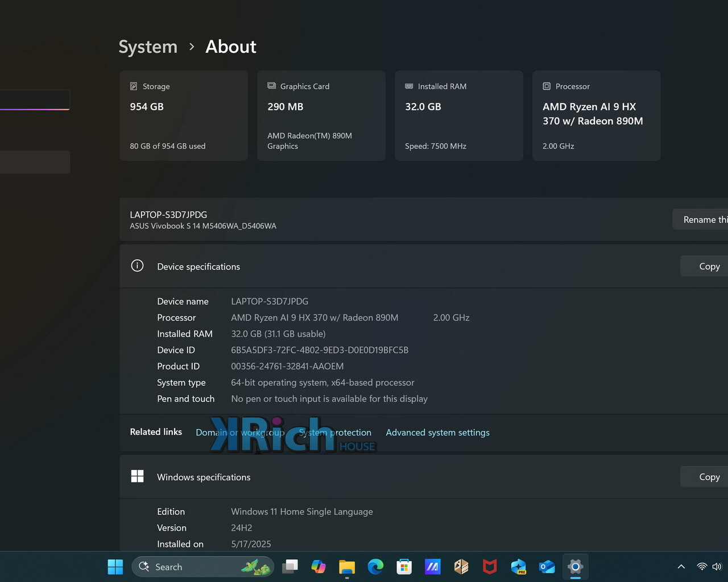Open the Solitaire cards app in taskbar
This screenshot has height=582, width=728.
[461, 567]
